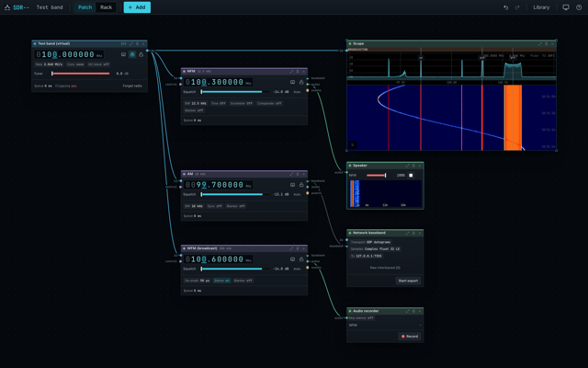
Task: Click the lock icon on AM module
Action: click(301, 185)
